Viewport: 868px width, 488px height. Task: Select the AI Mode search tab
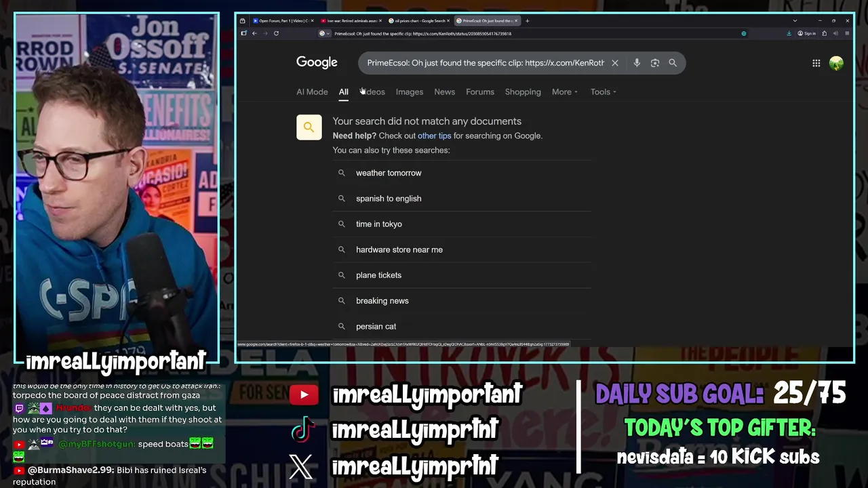coord(312,91)
